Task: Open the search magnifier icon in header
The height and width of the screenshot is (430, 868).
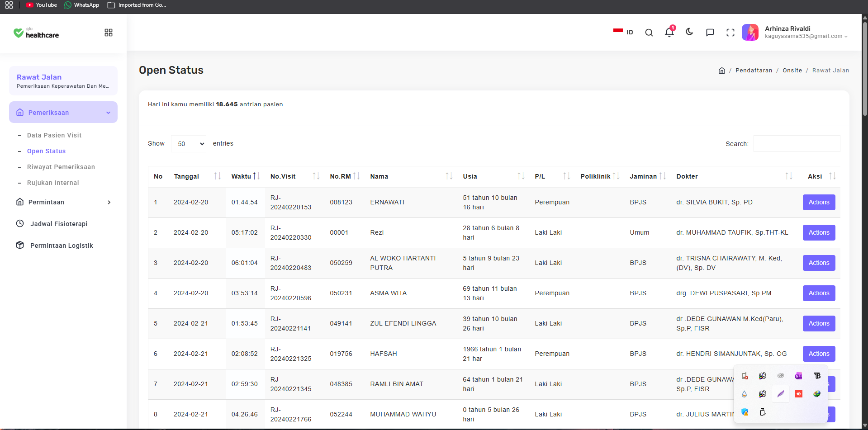Action: [649, 33]
